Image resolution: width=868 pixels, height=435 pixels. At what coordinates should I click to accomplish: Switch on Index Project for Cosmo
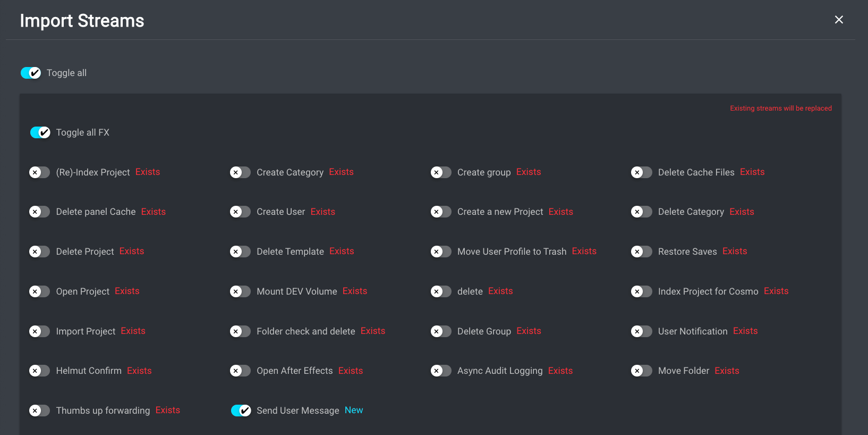click(x=641, y=291)
